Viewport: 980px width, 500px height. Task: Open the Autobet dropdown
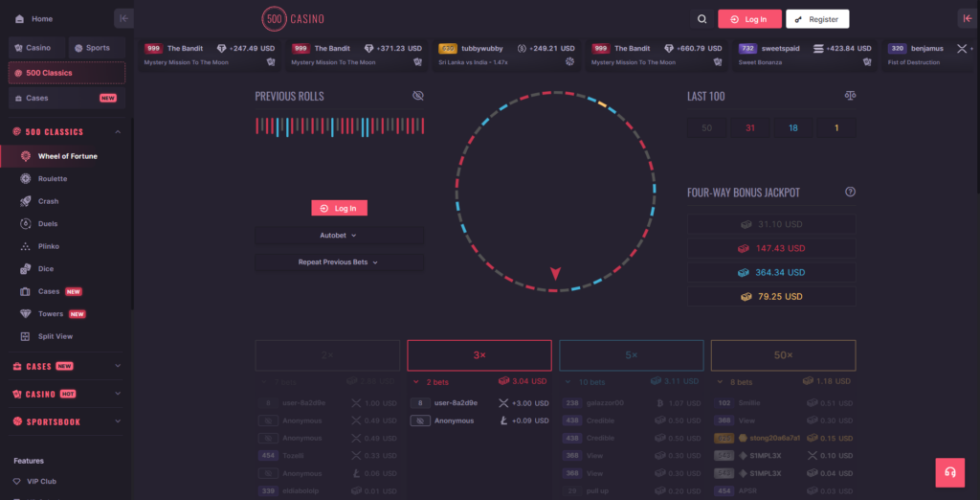click(x=340, y=236)
